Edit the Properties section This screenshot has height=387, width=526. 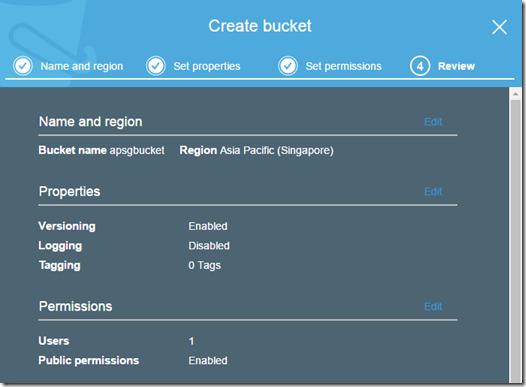pos(433,191)
